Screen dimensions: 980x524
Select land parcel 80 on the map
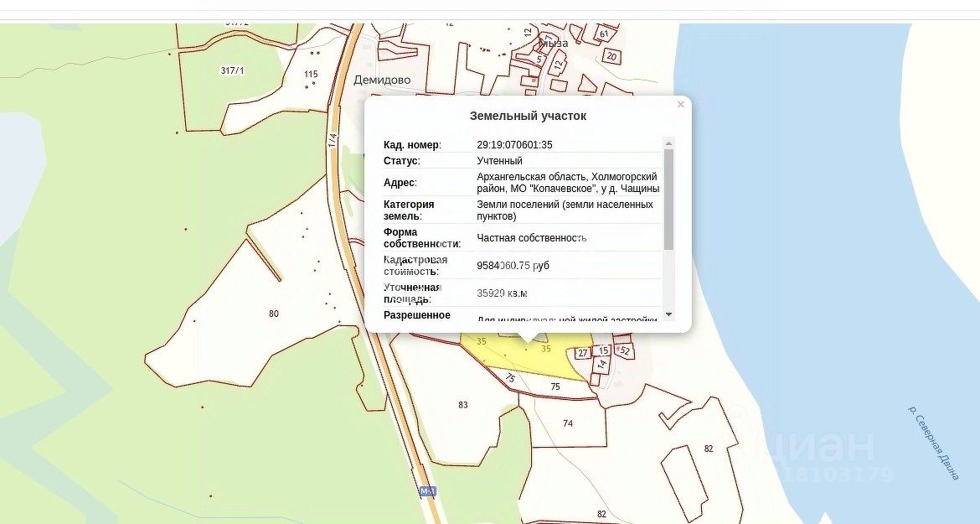pos(273,314)
